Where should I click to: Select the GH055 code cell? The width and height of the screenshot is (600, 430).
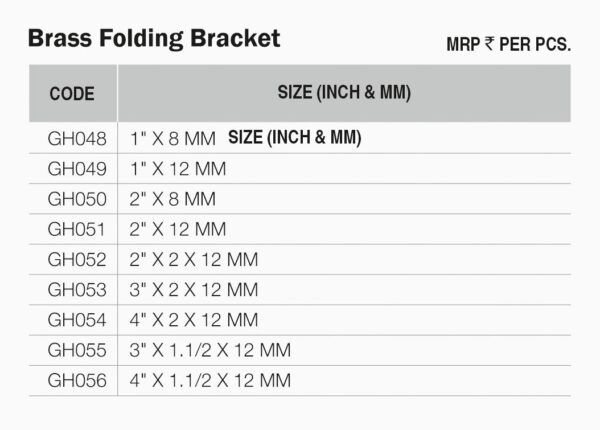pos(77,350)
